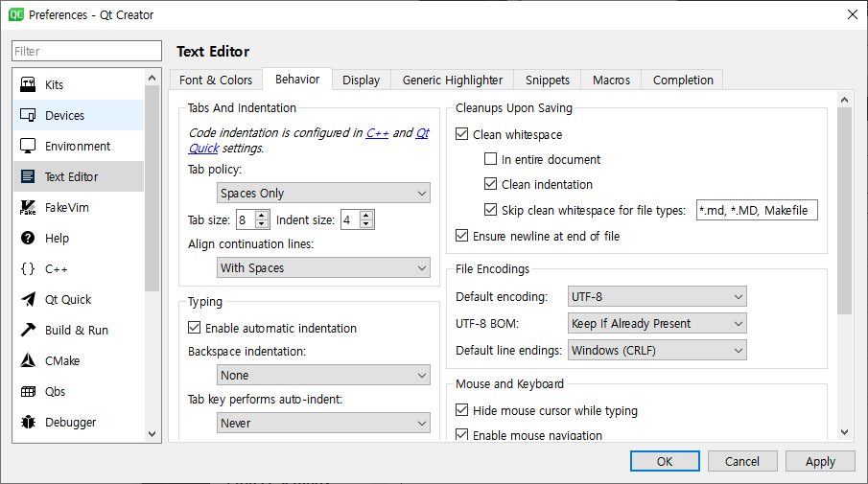This screenshot has width=868, height=484.
Task: Open Default encoding UTF-8 dropdown
Action: pos(657,296)
